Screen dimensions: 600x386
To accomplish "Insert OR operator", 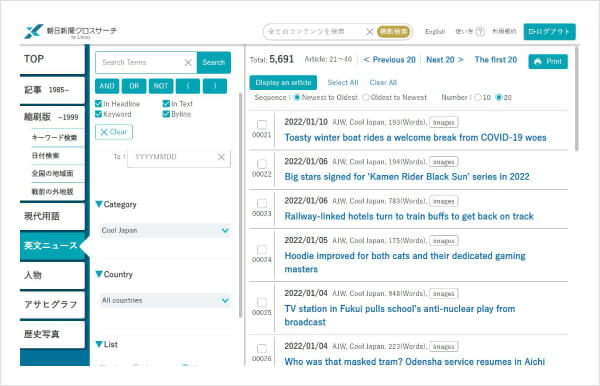I will 134,86.
